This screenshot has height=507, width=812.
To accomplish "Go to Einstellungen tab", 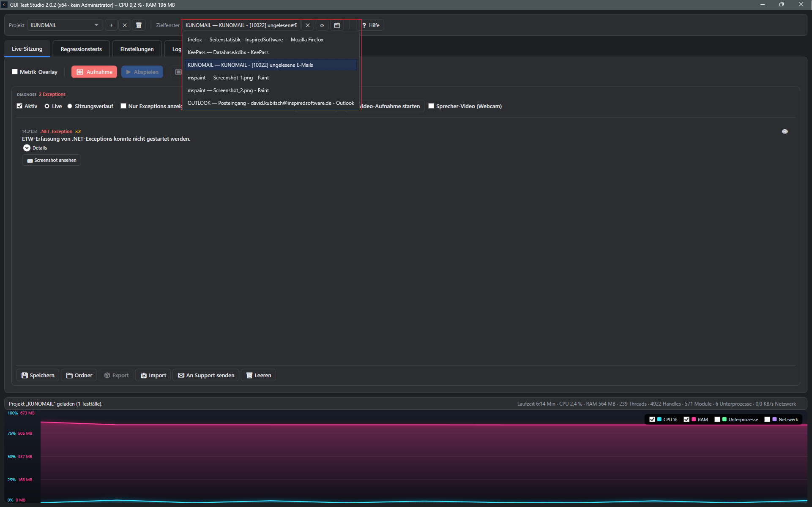I will coord(137,49).
